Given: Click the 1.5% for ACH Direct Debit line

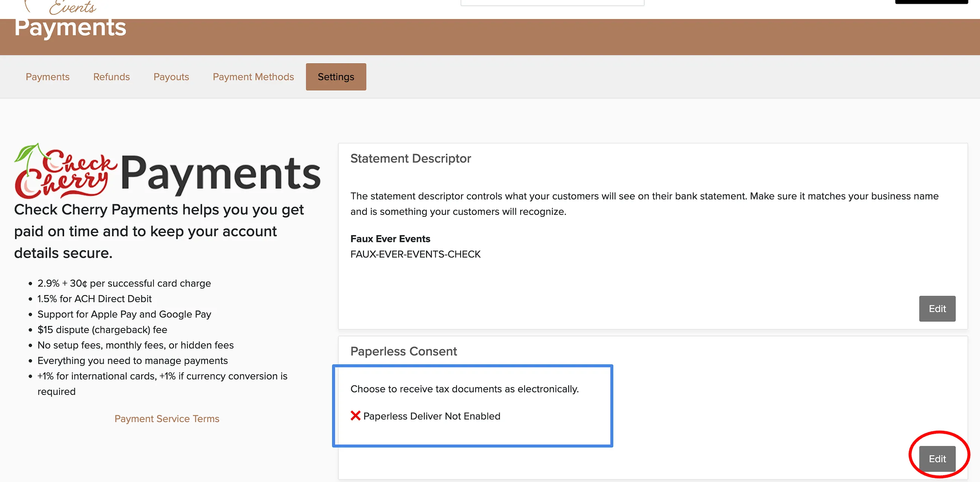Looking at the screenshot, I should coord(94,298).
